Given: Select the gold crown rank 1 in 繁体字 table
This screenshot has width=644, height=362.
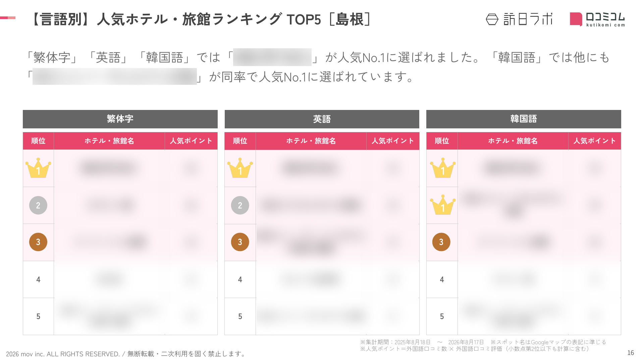Looking at the screenshot, I should pos(38,168).
